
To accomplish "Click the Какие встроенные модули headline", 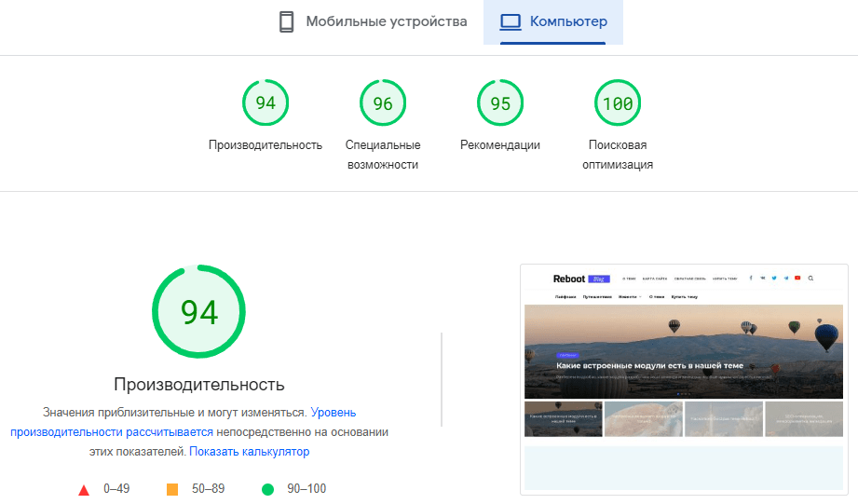I will coord(650,365).
